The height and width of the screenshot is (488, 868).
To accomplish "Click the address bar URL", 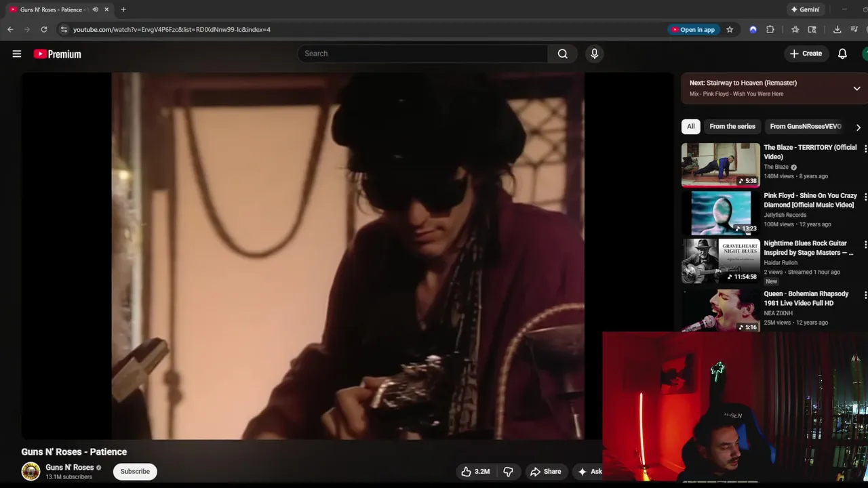I will pyautogui.click(x=172, y=30).
